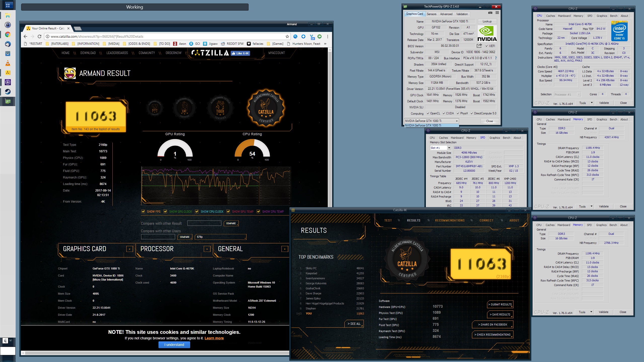Open the Thunderbird mail icon in the taskbar

tap(8, 44)
